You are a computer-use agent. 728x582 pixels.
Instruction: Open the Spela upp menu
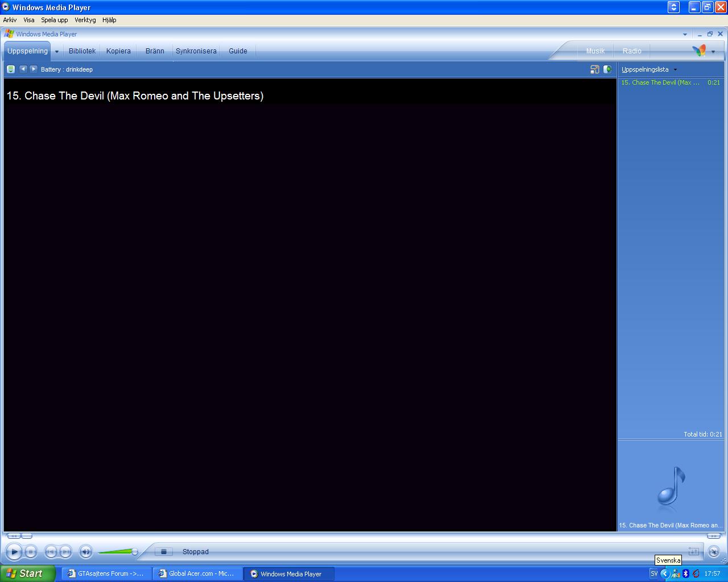(x=54, y=20)
